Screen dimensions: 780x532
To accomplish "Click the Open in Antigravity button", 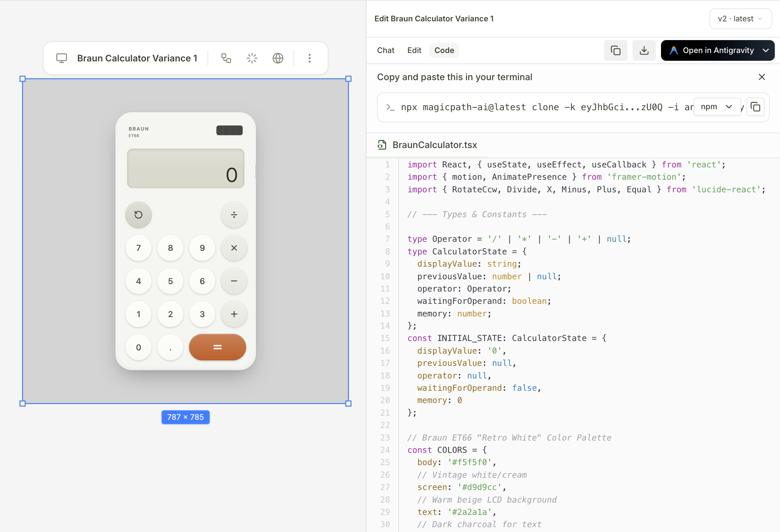I will tap(711, 51).
